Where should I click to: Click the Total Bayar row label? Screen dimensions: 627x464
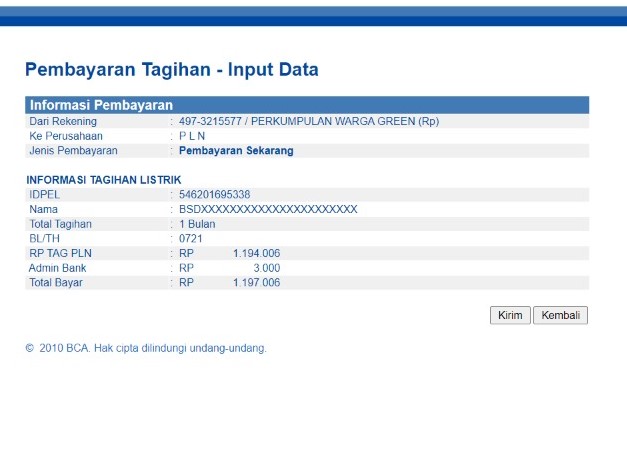pyautogui.click(x=56, y=283)
